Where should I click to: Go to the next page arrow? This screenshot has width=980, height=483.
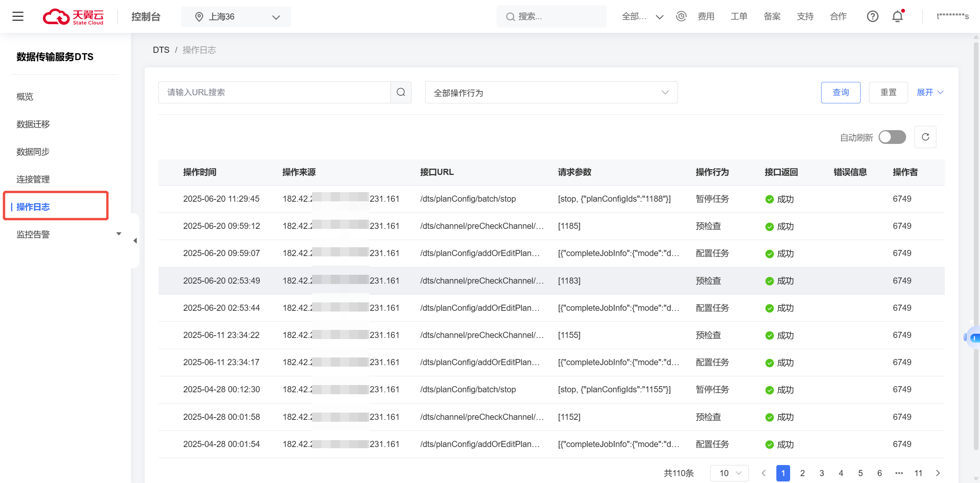click(938, 473)
